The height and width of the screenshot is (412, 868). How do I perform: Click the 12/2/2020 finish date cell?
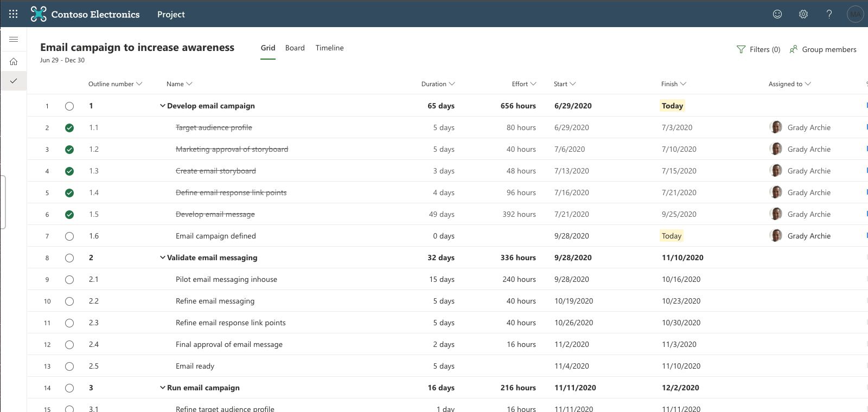(x=680, y=388)
